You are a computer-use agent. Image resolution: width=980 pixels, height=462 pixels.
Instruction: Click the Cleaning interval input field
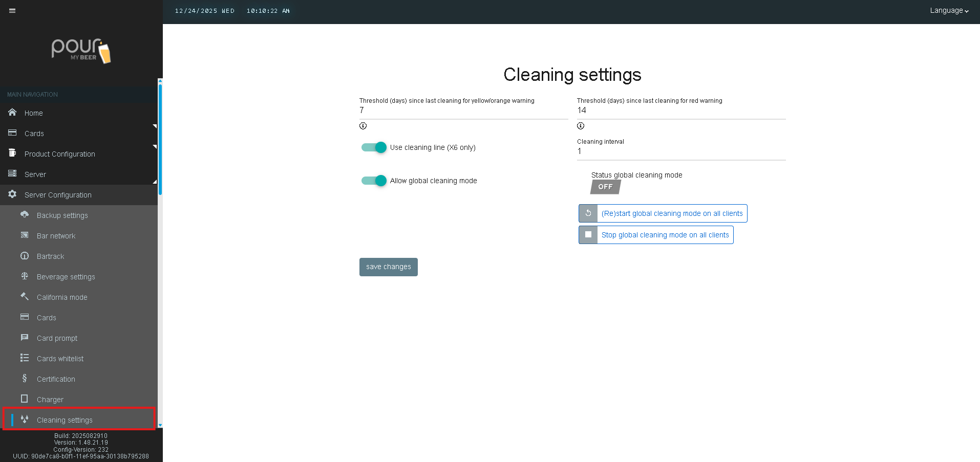[x=681, y=151]
